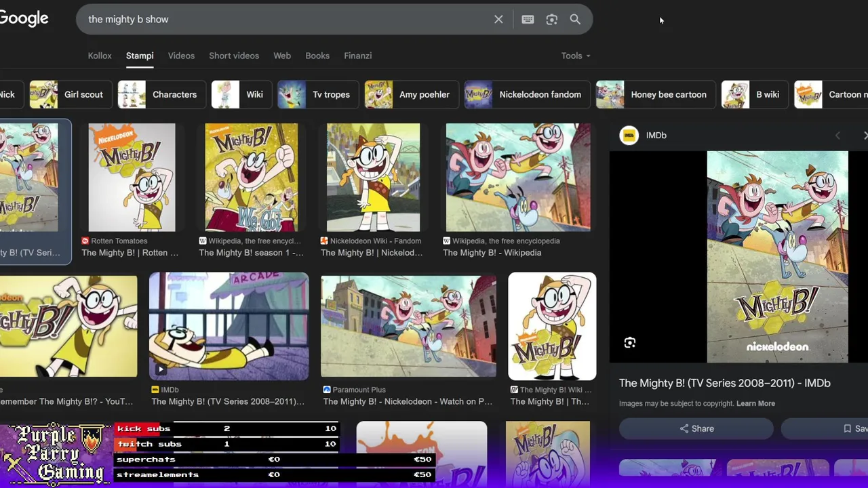This screenshot has height=488, width=868.
Task: Open the Web tab
Action: pos(282,56)
